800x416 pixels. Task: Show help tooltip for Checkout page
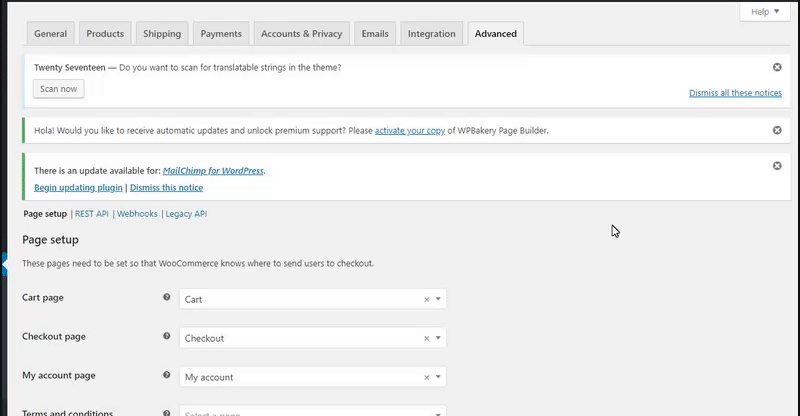click(x=167, y=337)
